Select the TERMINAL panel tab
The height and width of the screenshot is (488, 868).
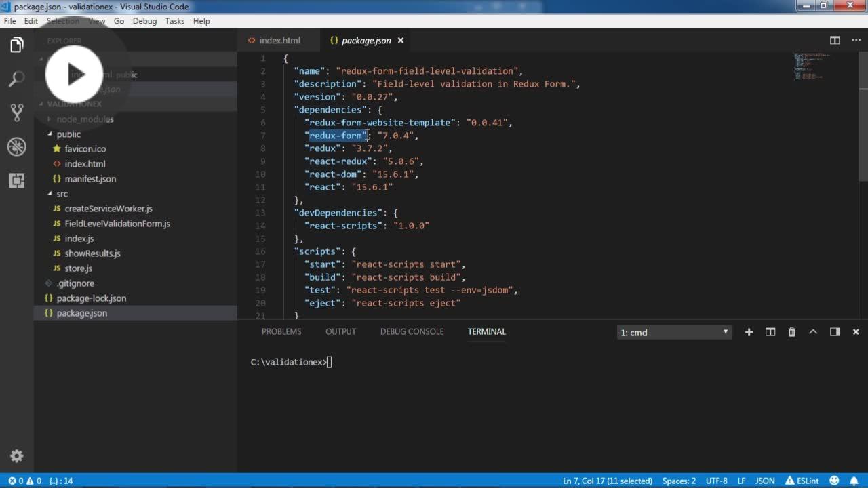pyautogui.click(x=486, y=331)
